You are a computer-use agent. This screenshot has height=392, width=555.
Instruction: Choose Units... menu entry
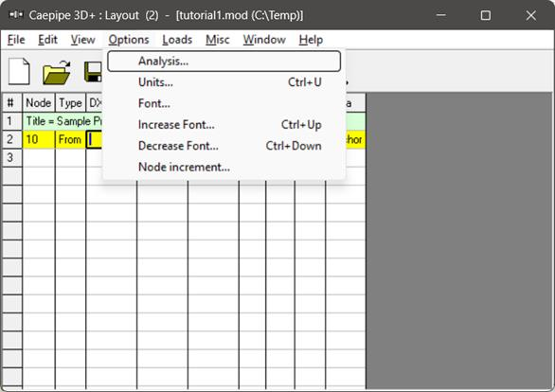(x=224, y=82)
